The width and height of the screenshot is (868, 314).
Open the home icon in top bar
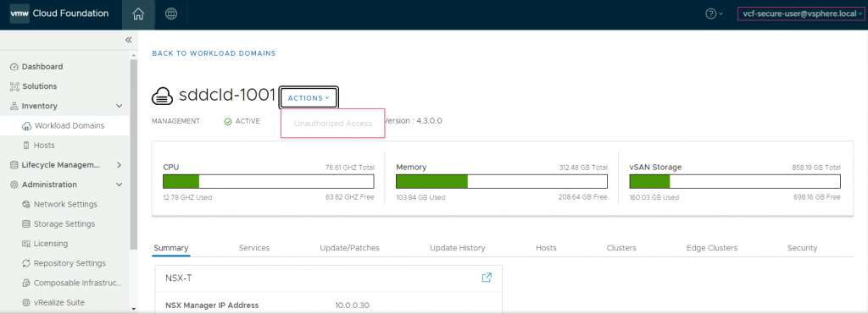(x=138, y=14)
